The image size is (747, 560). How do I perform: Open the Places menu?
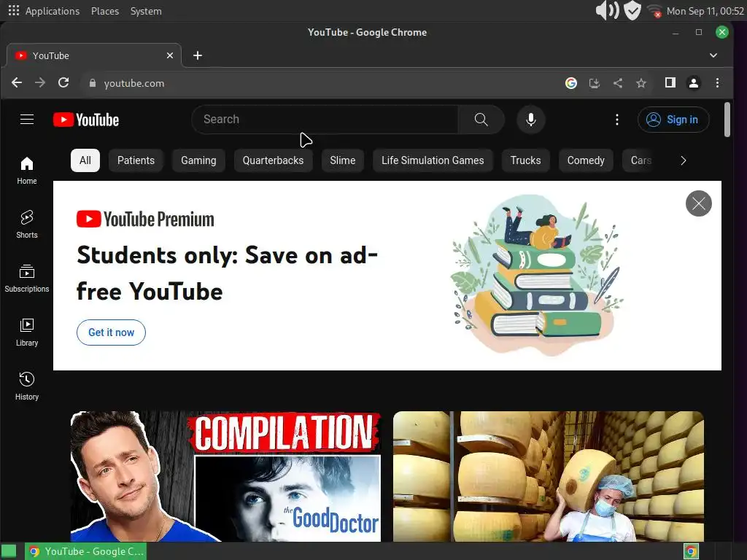(x=105, y=11)
